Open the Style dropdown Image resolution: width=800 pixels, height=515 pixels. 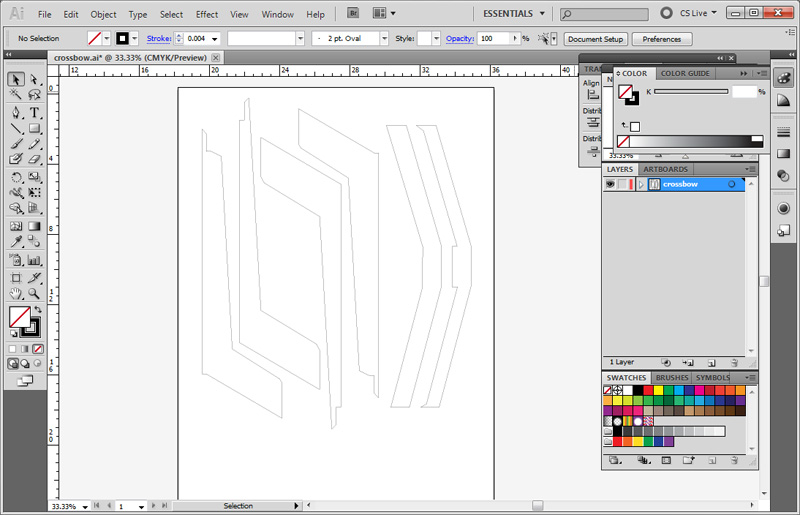coord(436,39)
